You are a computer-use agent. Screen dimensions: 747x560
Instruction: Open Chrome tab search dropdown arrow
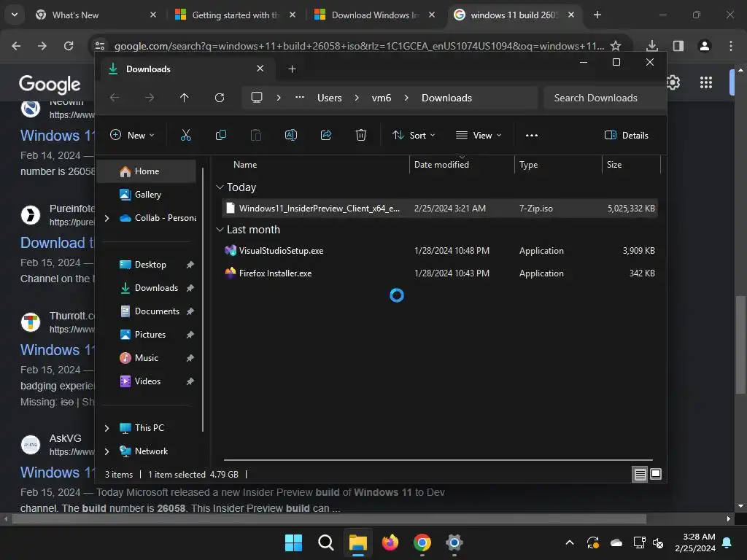[x=15, y=15]
